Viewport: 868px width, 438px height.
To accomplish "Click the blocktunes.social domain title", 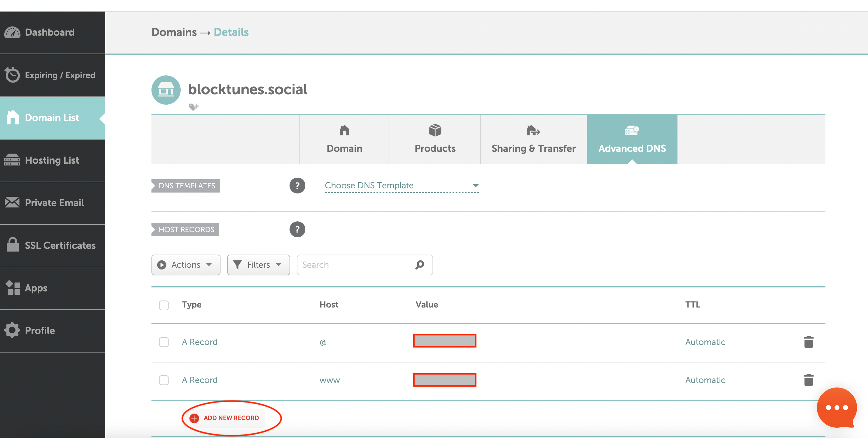I will pyautogui.click(x=247, y=89).
